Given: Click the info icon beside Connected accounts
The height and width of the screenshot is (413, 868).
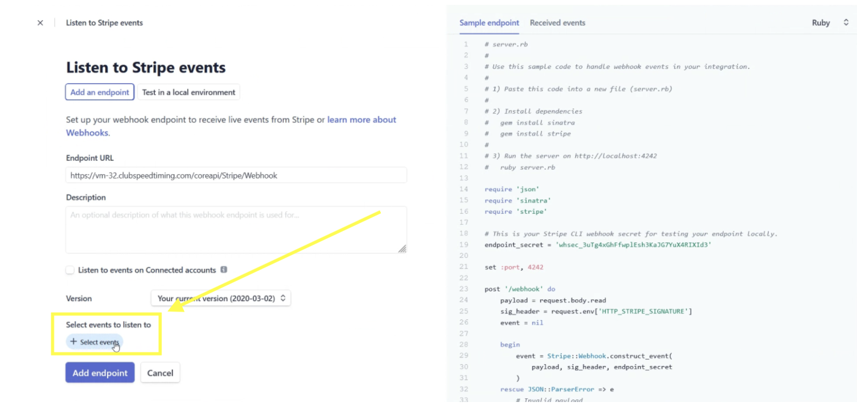Looking at the screenshot, I should tap(224, 269).
